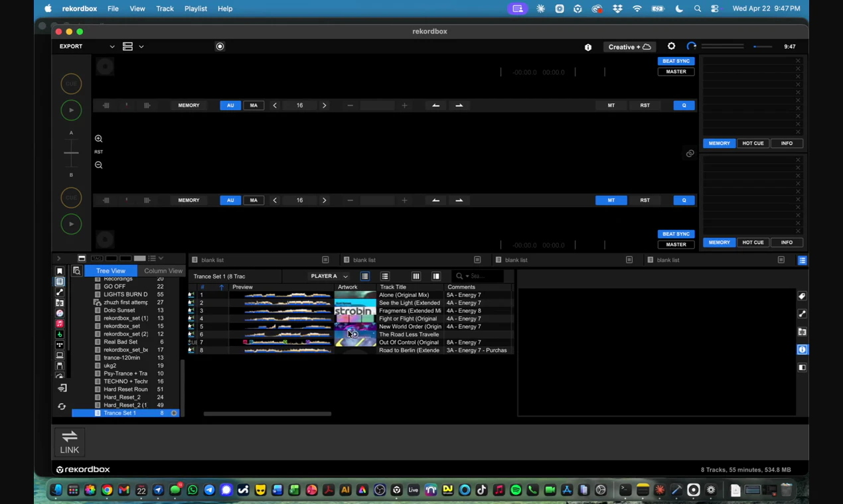Image resolution: width=843 pixels, height=504 pixels.
Task: Open the Playlist menu in the menu bar
Action: [x=195, y=9]
